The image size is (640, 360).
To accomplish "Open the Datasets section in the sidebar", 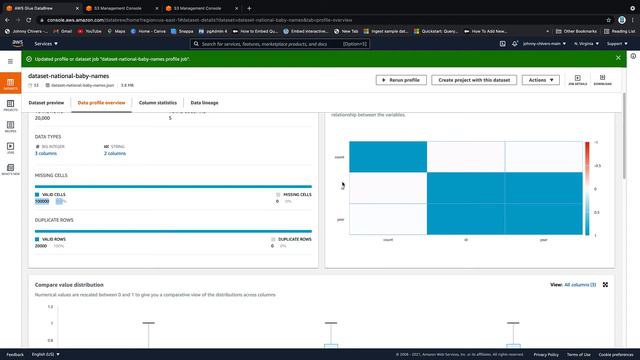I will click(11, 84).
